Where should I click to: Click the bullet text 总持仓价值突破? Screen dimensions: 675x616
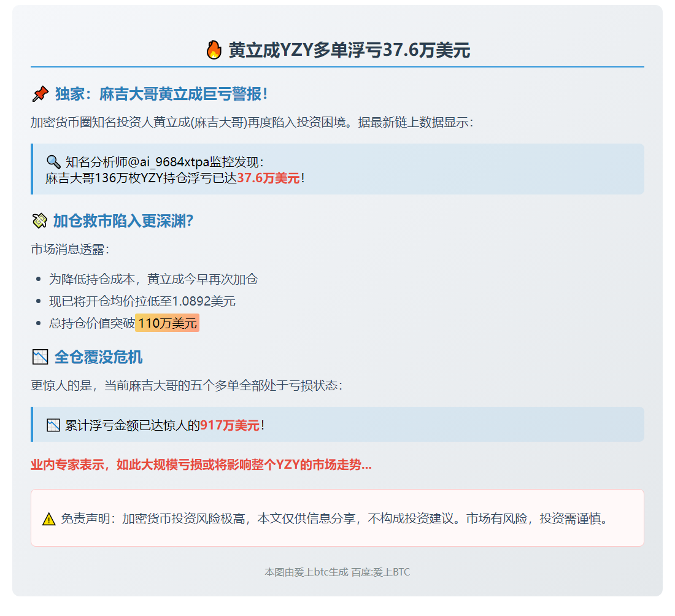91,323
